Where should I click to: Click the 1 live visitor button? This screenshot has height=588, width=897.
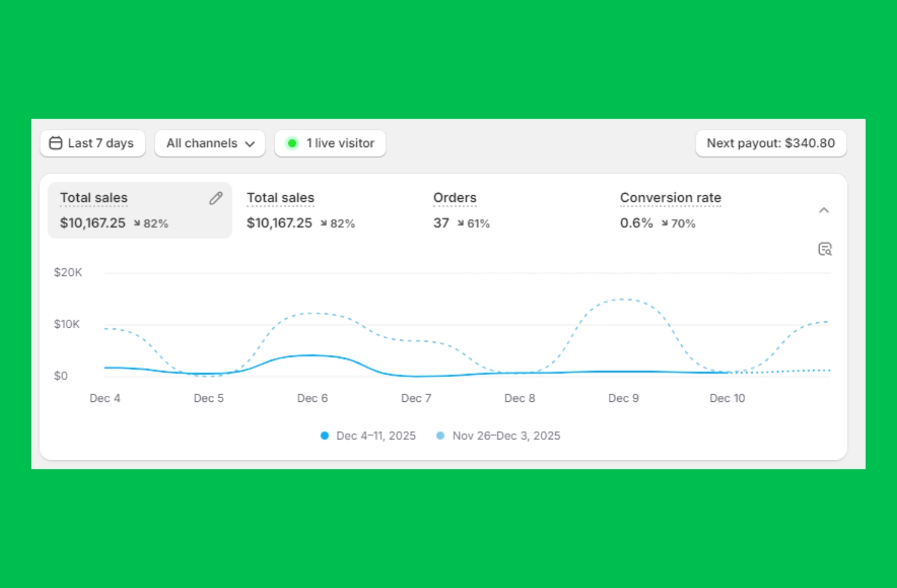(330, 144)
